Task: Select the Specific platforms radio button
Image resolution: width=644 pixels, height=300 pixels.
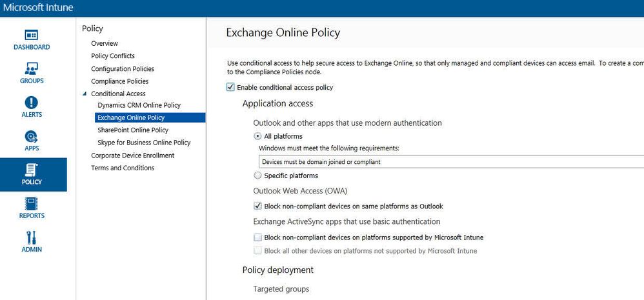Action: pos(257,175)
